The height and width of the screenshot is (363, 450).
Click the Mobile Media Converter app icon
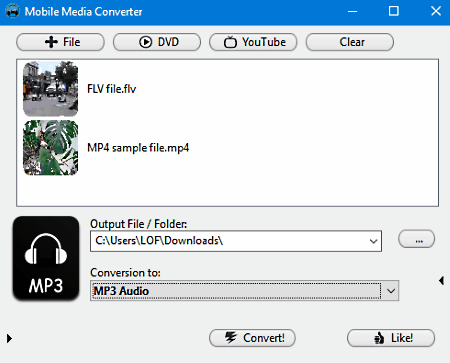click(13, 11)
